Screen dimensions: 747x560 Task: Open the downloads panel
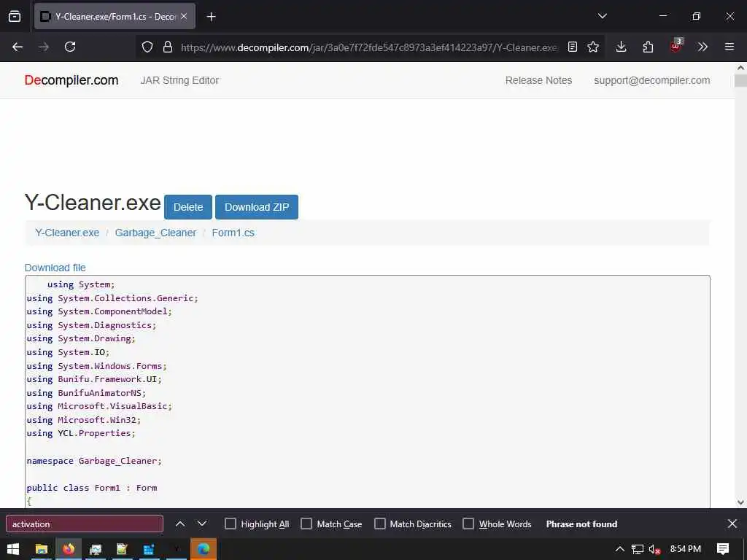point(621,47)
